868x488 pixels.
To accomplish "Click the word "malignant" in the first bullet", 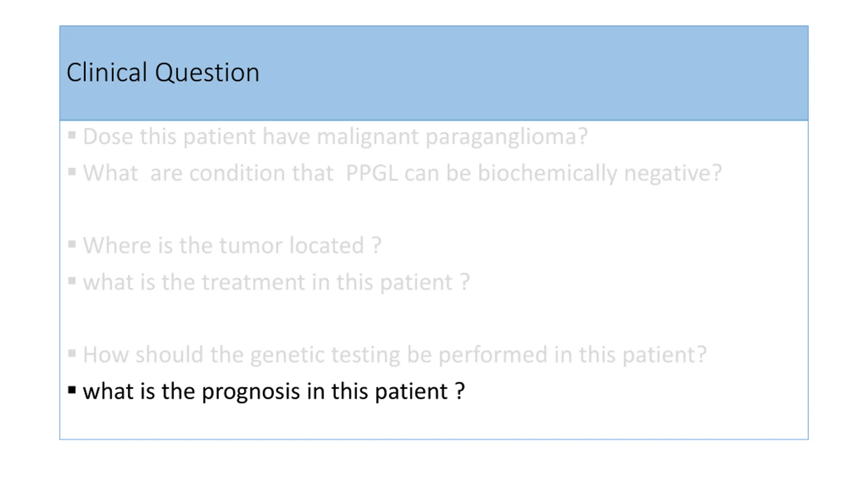I will (368, 137).
